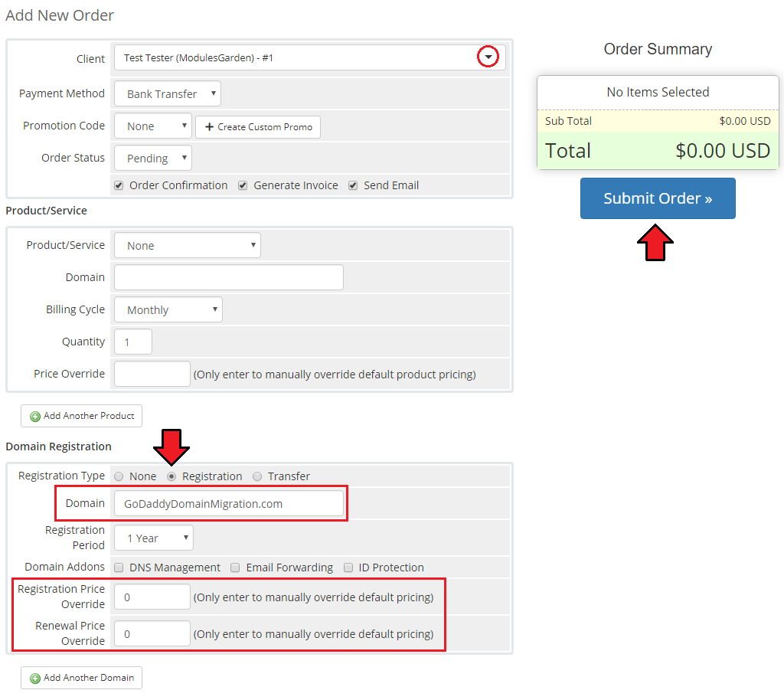
Task: Click Add Another Domain button
Action: (81, 678)
